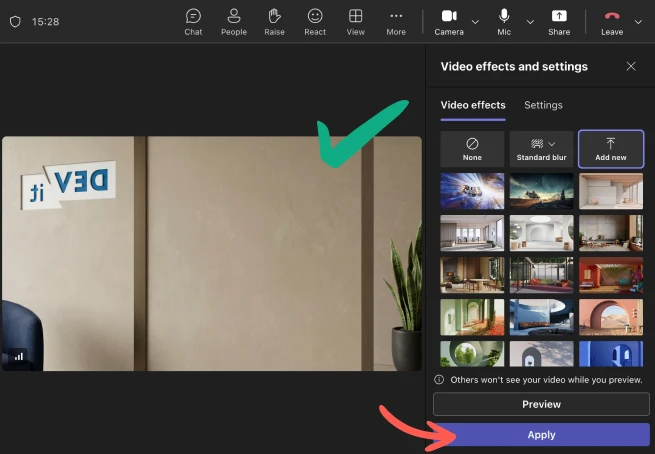Image resolution: width=655 pixels, height=454 pixels.
Task: Preview the selected video effect
Action: [x=541, y=404]
